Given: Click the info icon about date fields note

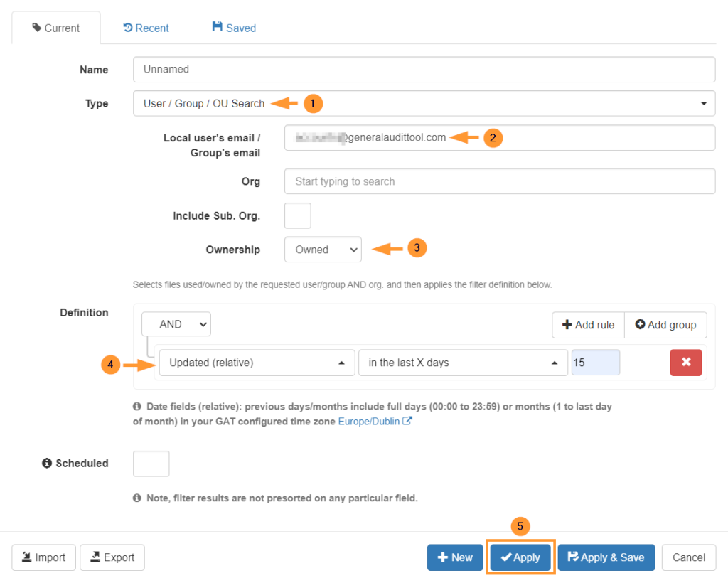Looking at the screenshot, I should (139, 407).
